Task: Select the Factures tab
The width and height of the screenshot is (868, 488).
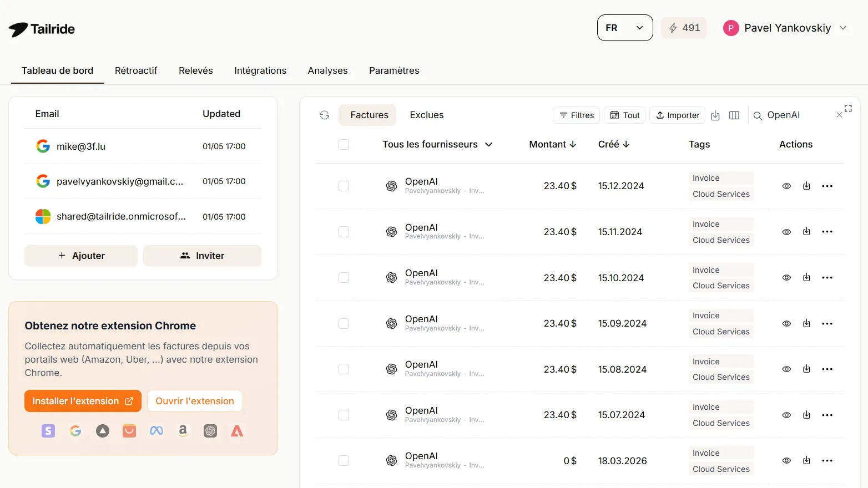Action: [367, 115]
